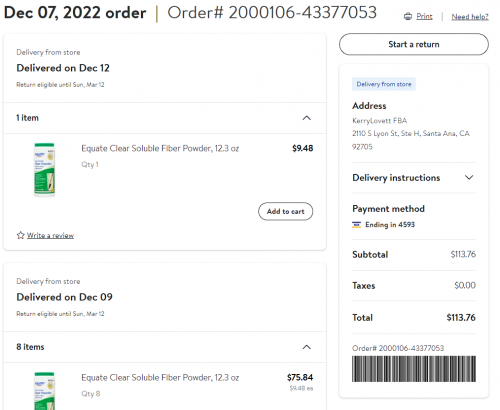500x410 pixels.
Task: Click the first Equate Clear Soluble Fiber Powder title
Action: [x=160, y=148]
